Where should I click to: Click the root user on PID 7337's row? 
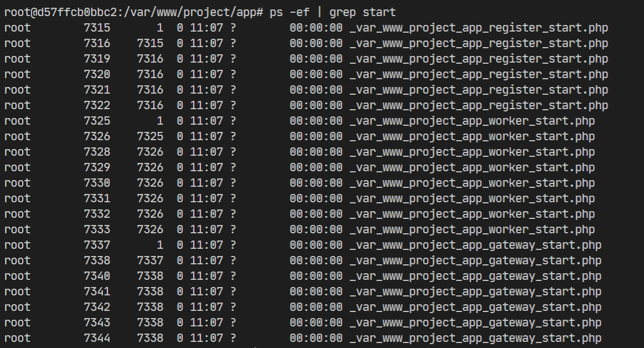coord(17,245)
